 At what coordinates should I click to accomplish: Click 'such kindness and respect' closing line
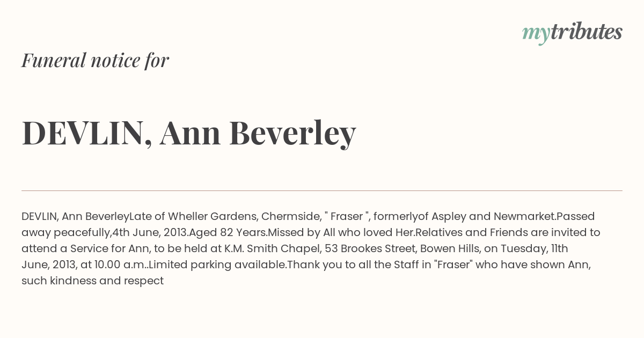tap(92, 281)
